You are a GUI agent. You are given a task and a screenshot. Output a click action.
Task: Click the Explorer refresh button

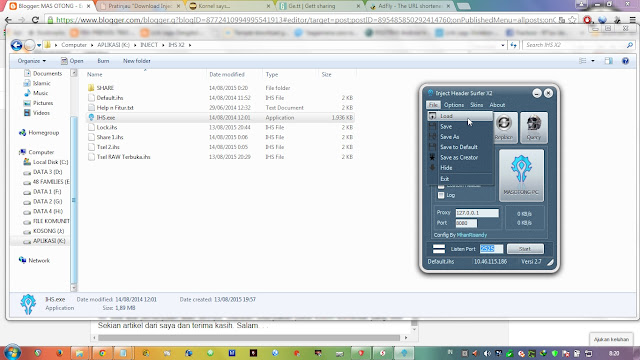pos(513,45)
